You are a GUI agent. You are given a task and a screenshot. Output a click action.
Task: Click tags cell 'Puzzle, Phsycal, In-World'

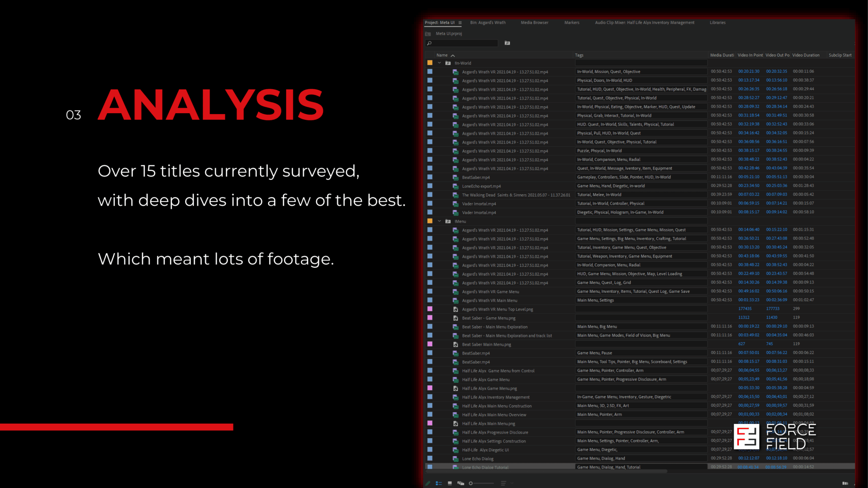[641, 151]
